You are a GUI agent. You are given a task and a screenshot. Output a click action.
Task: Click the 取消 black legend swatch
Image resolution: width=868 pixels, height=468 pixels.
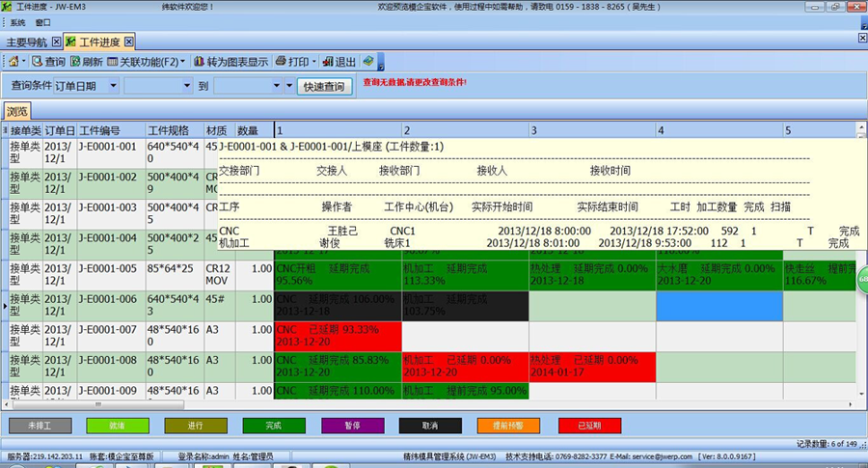(430, 426)
